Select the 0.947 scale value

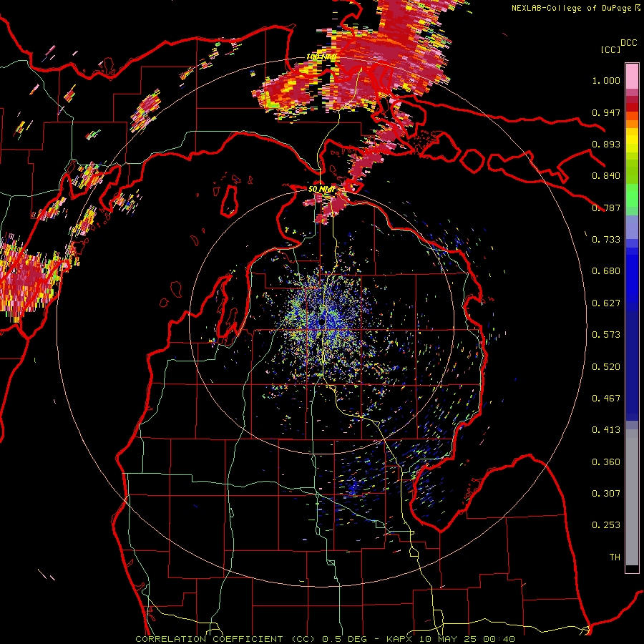606,112
